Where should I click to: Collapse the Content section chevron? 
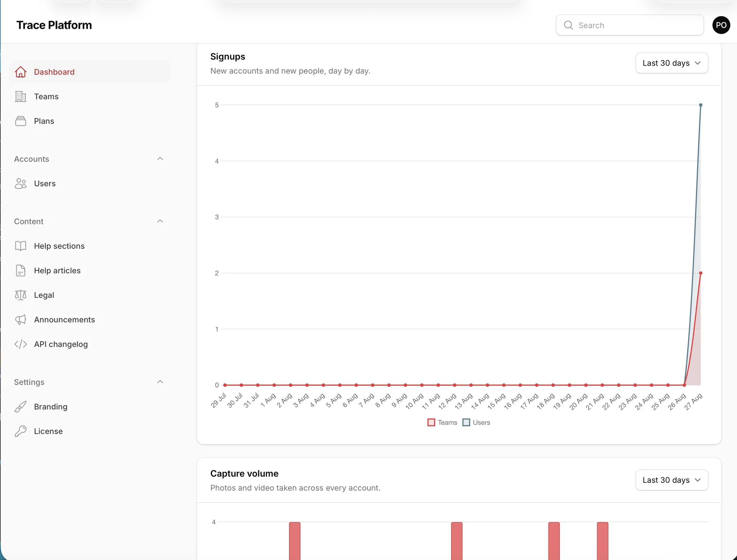(x=160, y=221)
